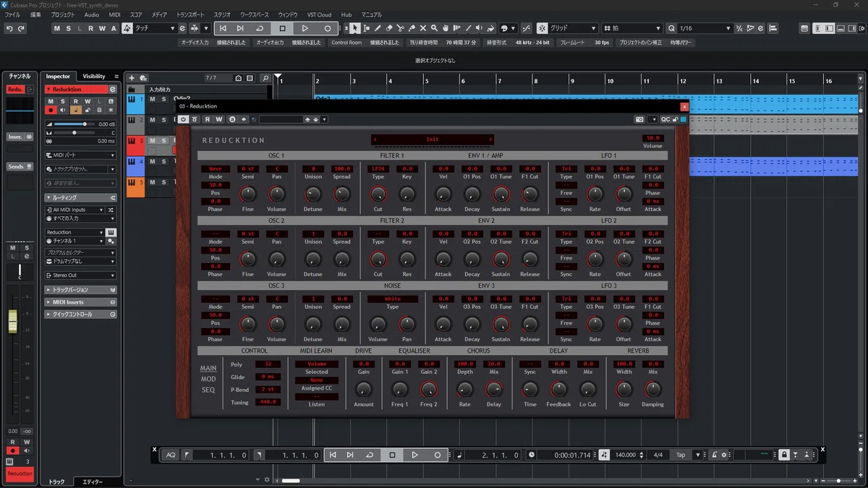Screen dimensions: 868x488
Task: Bypass Reducktion plugin with power button
Action: coord(183,119)
